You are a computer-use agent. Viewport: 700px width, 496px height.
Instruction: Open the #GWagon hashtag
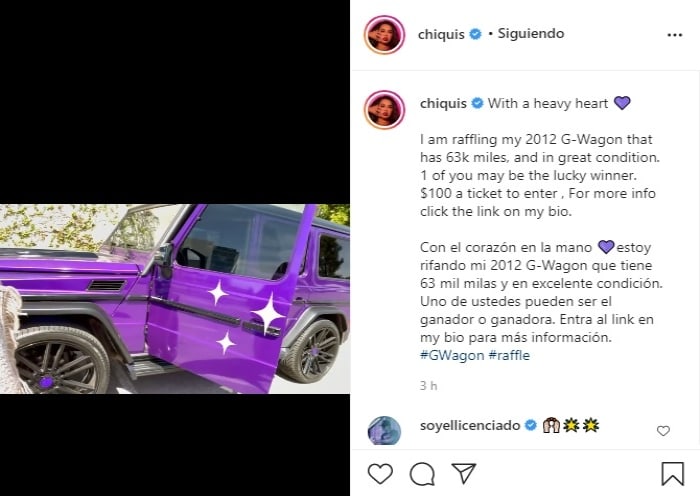[x=452, y=355]
